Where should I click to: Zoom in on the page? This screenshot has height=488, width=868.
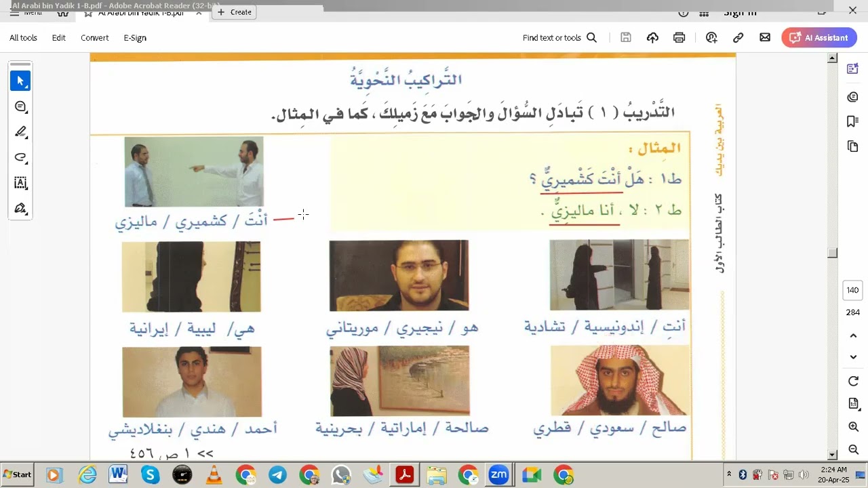point(853,426)
